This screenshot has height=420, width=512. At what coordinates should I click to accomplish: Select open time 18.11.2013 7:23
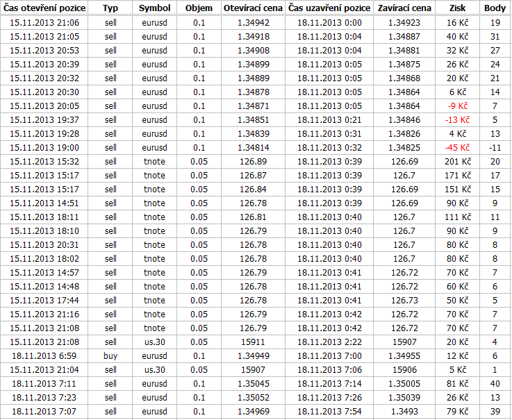(x=44, y=398)
